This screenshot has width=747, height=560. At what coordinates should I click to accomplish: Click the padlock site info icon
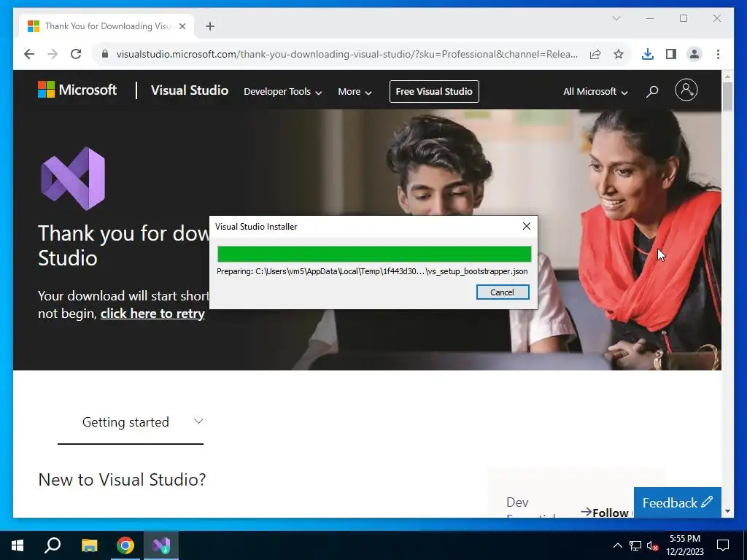point(105,54)
